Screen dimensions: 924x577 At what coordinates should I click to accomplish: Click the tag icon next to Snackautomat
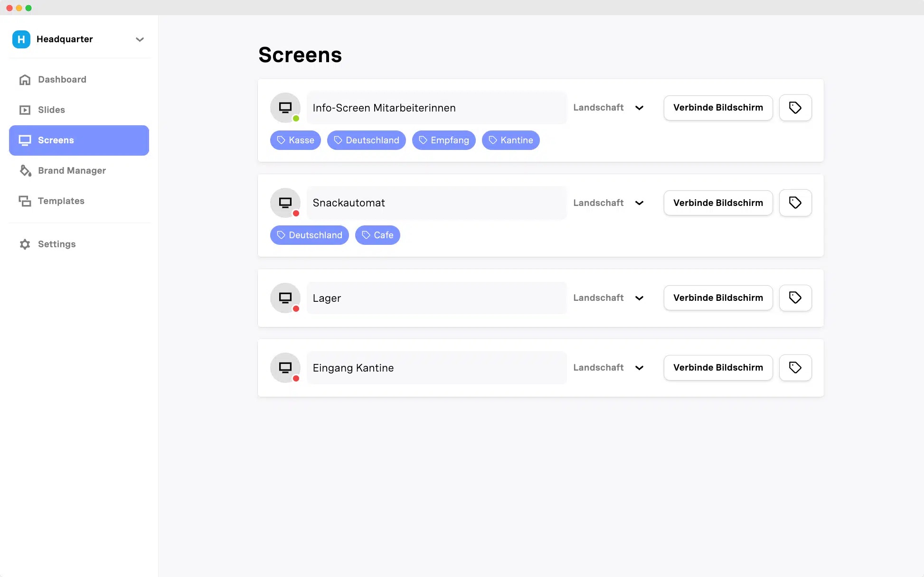tap(795, 203)
